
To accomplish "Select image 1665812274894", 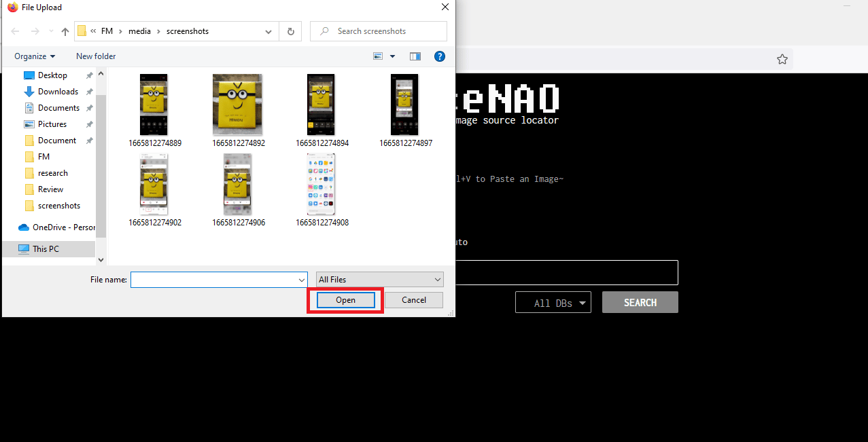I will 322,111.
